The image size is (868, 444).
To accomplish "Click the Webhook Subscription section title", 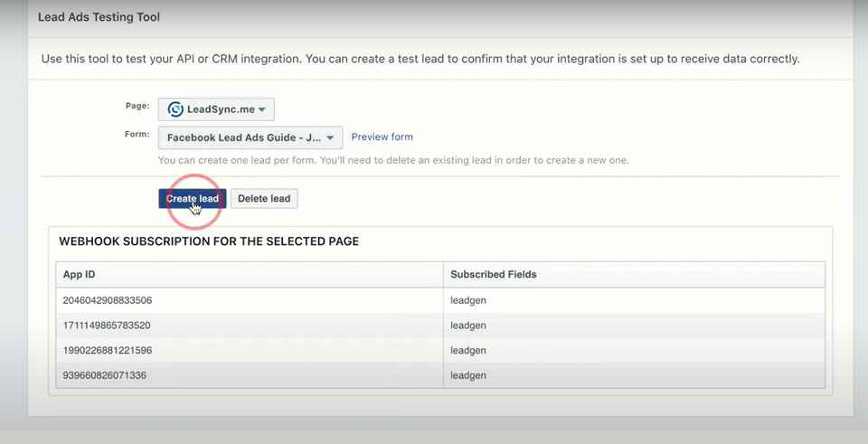I will tap(209, 241).
